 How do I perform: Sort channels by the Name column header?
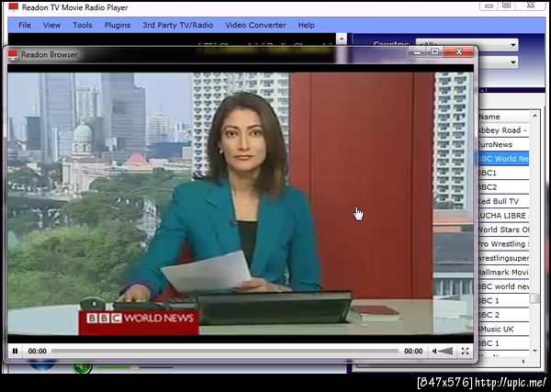pyautogui.click(x=503, y=117)
